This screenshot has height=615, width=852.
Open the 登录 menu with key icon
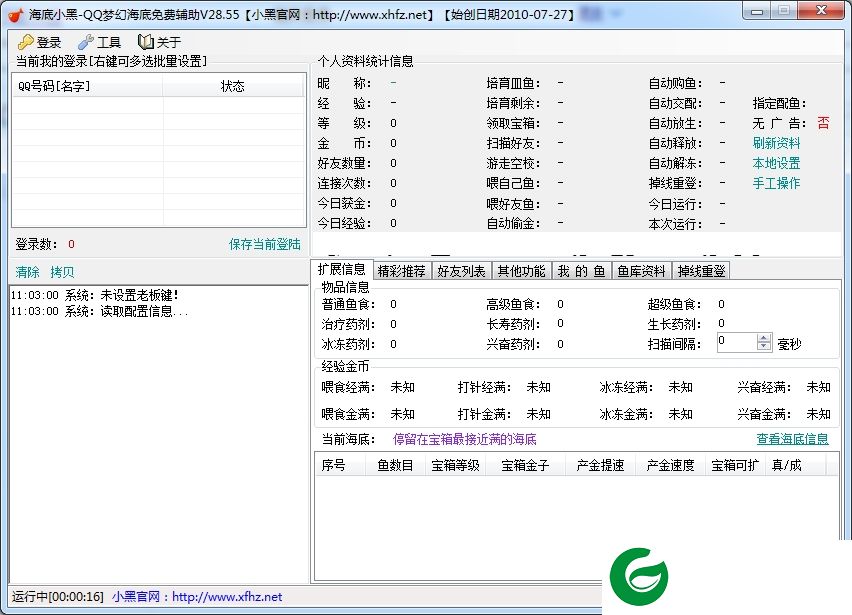point(39,42)
